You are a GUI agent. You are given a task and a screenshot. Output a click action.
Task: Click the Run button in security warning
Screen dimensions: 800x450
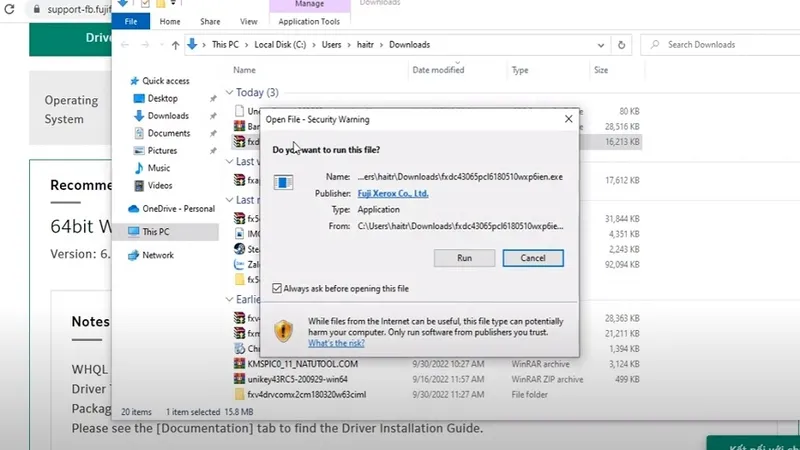(464, 258)
